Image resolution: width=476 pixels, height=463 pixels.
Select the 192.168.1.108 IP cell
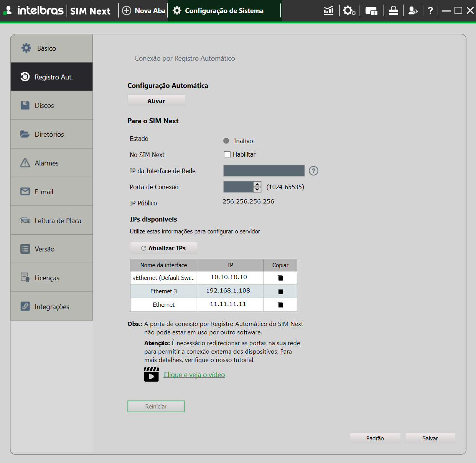pyautogui.click(x=230, y=291)
